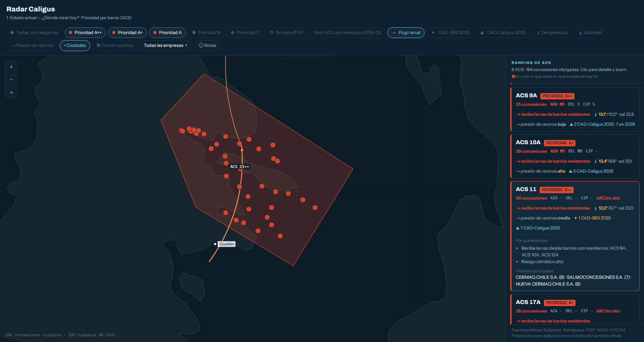Viewport: 644px width, 342px height.
Task: Expand the ACS 9A ranking card
Action: pos(575,109)
